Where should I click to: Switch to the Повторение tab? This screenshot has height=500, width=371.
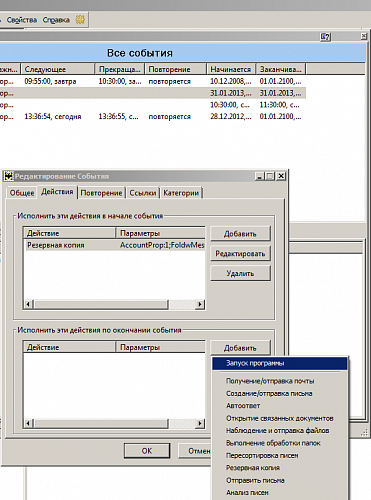(101, 193)
